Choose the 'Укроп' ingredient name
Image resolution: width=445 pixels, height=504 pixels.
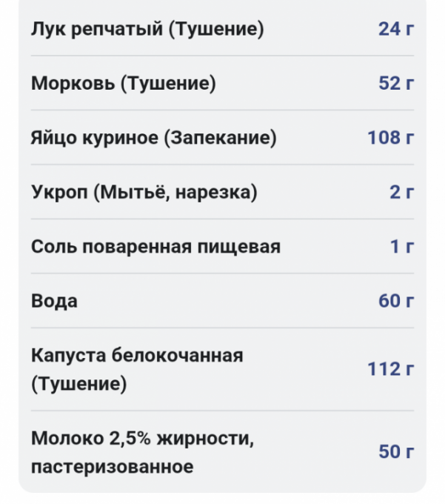click(x=59, y=193)
